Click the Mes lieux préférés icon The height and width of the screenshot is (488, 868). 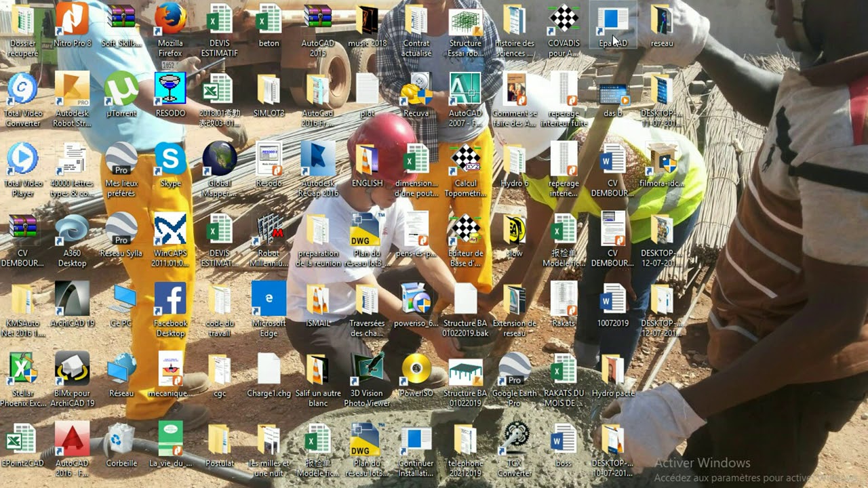121,170
